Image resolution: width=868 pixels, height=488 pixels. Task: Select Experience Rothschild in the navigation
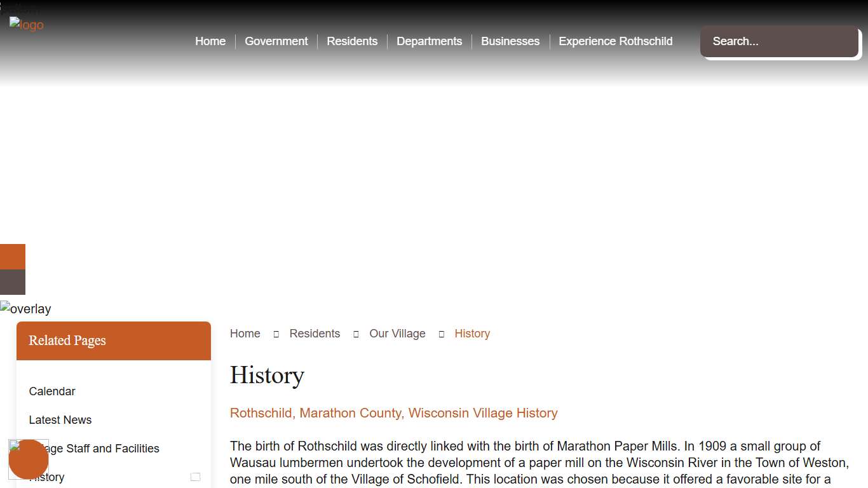click(x=615, y=41)
